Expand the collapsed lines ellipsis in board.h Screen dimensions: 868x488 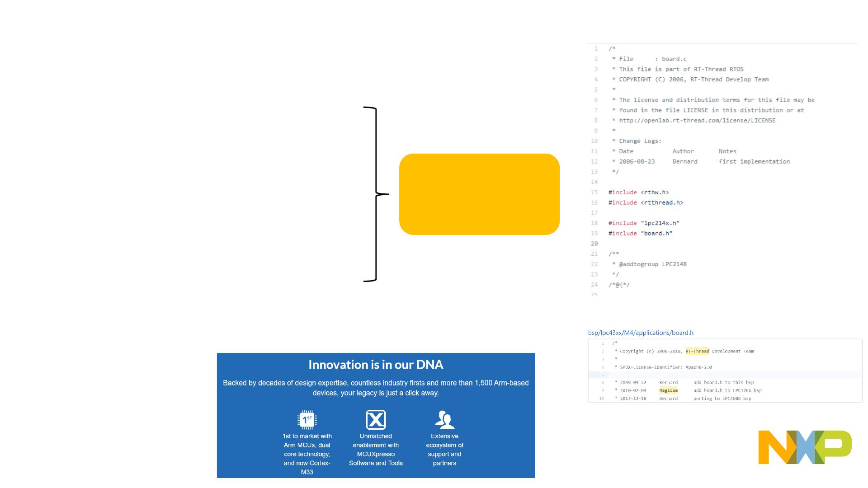tap(603, 375)
